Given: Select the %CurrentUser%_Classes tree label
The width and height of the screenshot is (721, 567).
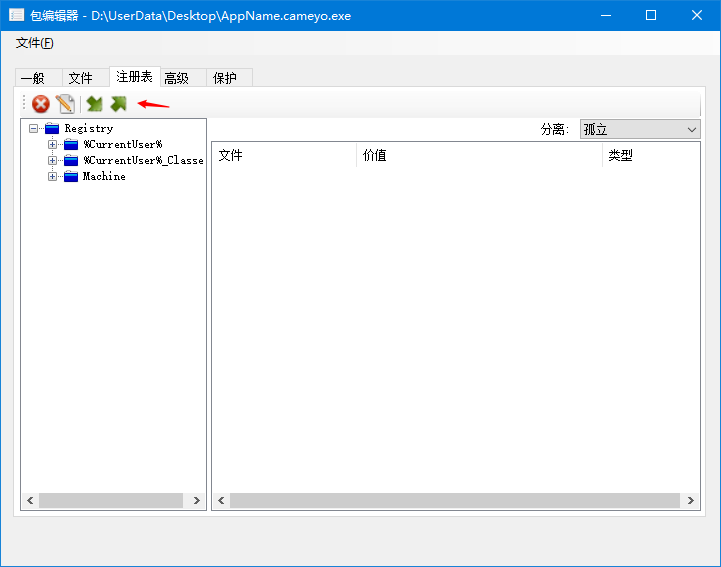Looking at the screenshot, I should (x=143, y=160).
